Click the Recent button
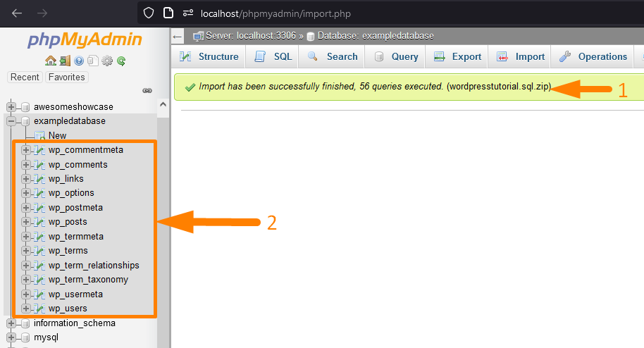The width and height of the screenshot is (644, 348). pyautogui.click(x=25, y=77)
